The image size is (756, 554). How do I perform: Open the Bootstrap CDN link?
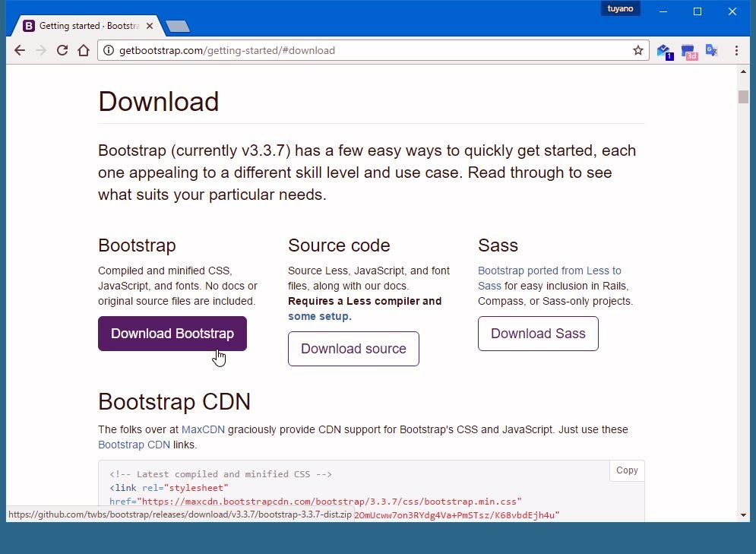[x=134, y=445]
